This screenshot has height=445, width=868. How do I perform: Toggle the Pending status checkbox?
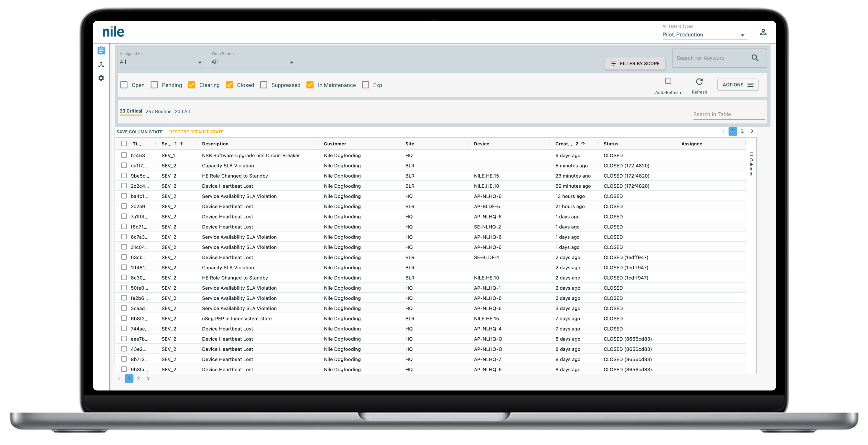click(x=154, y=85)
